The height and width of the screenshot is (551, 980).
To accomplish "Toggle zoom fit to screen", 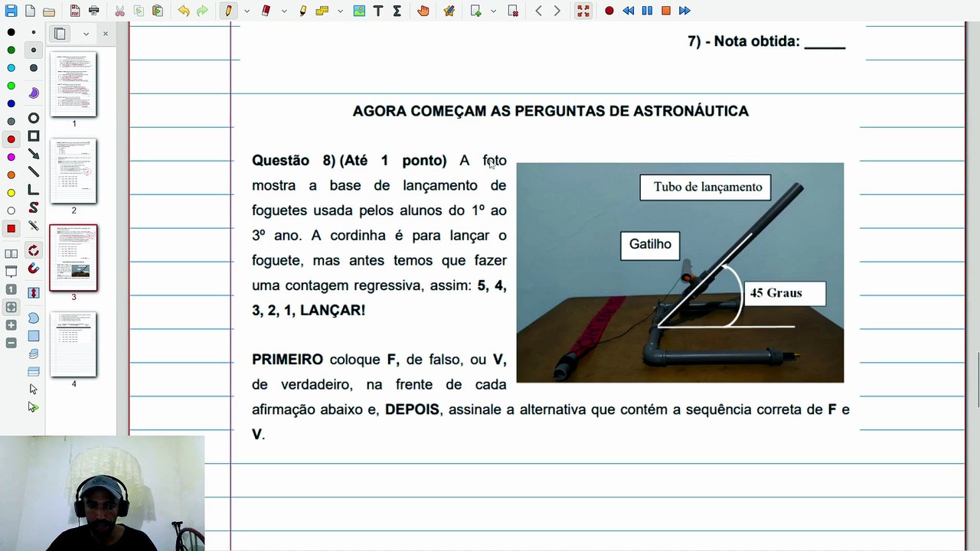I will click(11, 308).
